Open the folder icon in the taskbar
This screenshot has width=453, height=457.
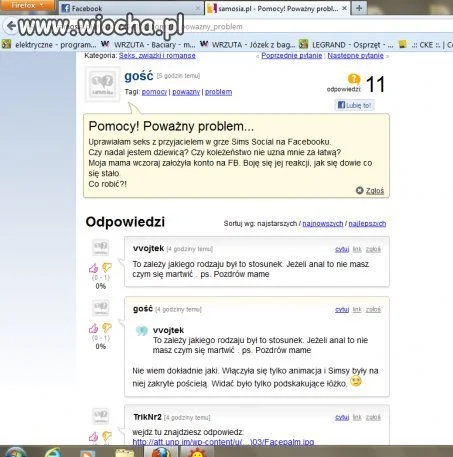pyautogui.click(x=124, y=453)
